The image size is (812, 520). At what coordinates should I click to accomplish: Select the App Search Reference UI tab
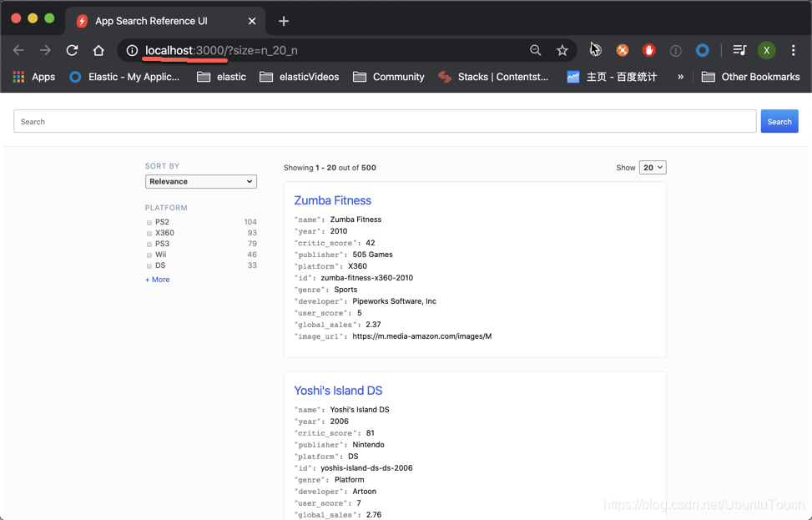coord(165,21)
